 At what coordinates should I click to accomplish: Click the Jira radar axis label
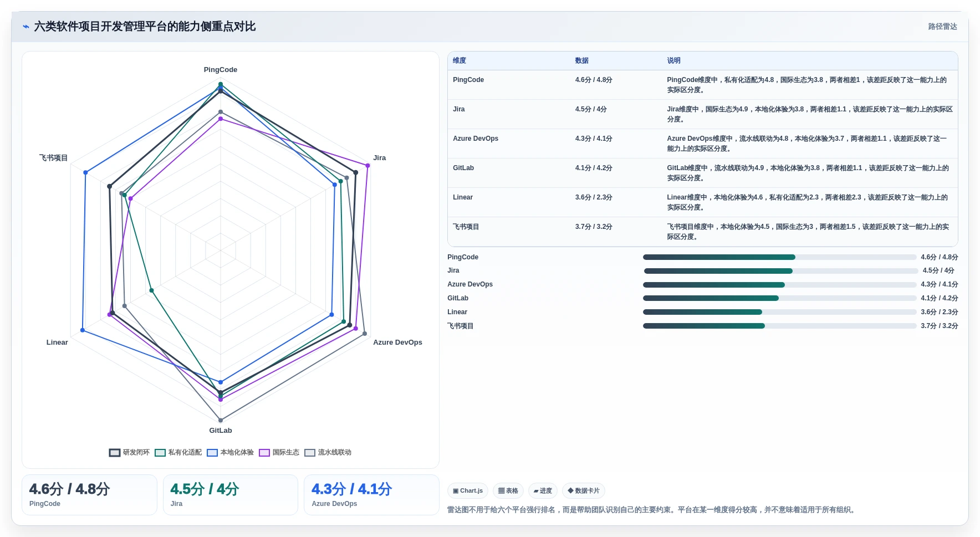[380, 158]
